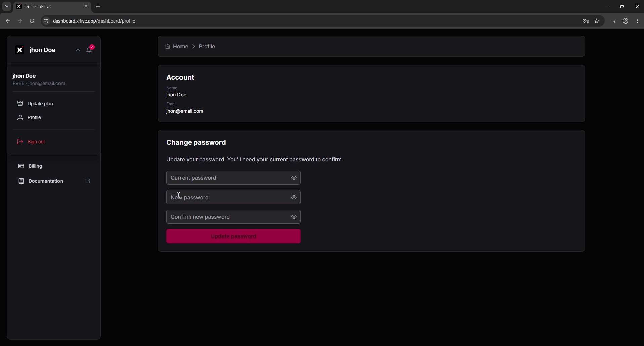
Task: Open the notifications bell icon
Action: click(89, 50)
